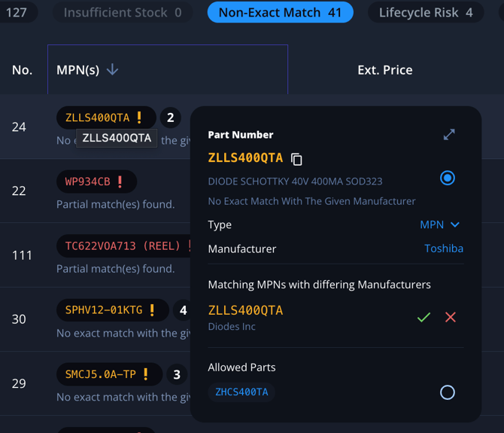This screenshot has width=504, height=433.
Task: Click the red alert icon on WP934CB
Action: coord(120,181)
